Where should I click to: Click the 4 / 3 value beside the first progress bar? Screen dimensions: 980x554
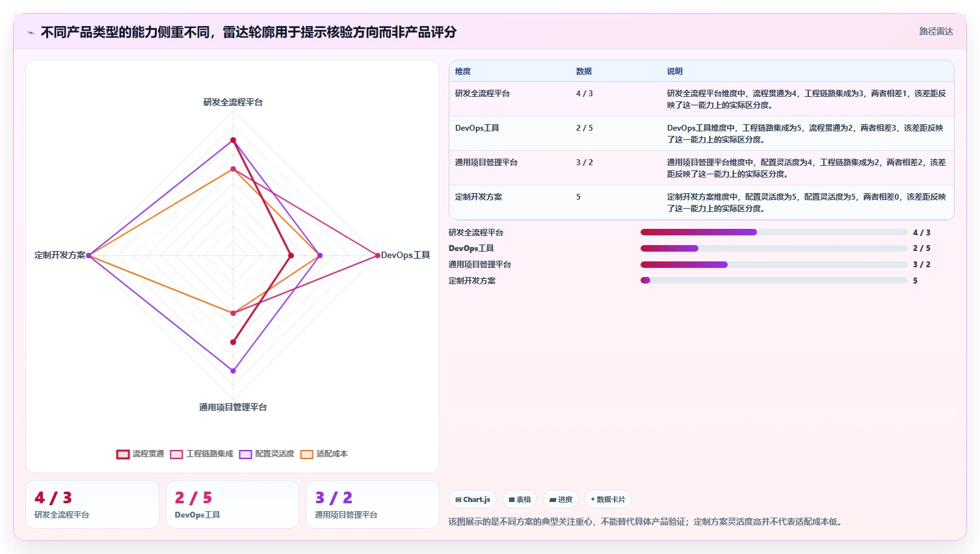(921, 232)
